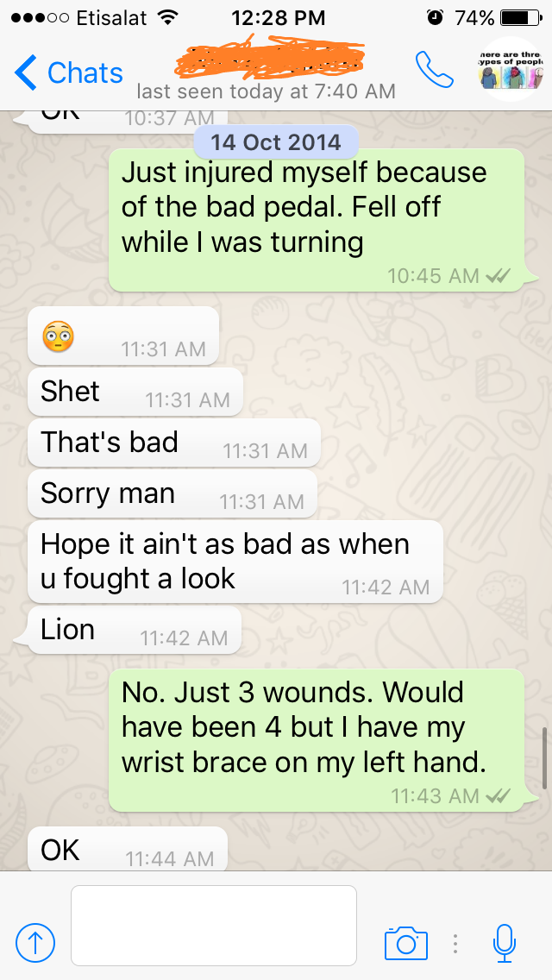The width and height of the screenshot is (552, 980).
Task: Tap the camera icon to attach photo
Action: [x=405, y=943]
